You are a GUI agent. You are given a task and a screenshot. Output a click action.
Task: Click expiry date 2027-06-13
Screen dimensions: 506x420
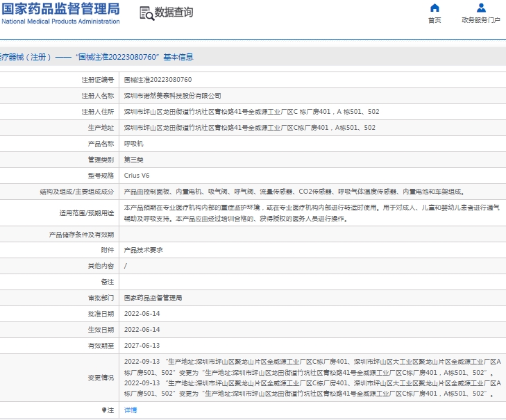(x=142, y=346)
